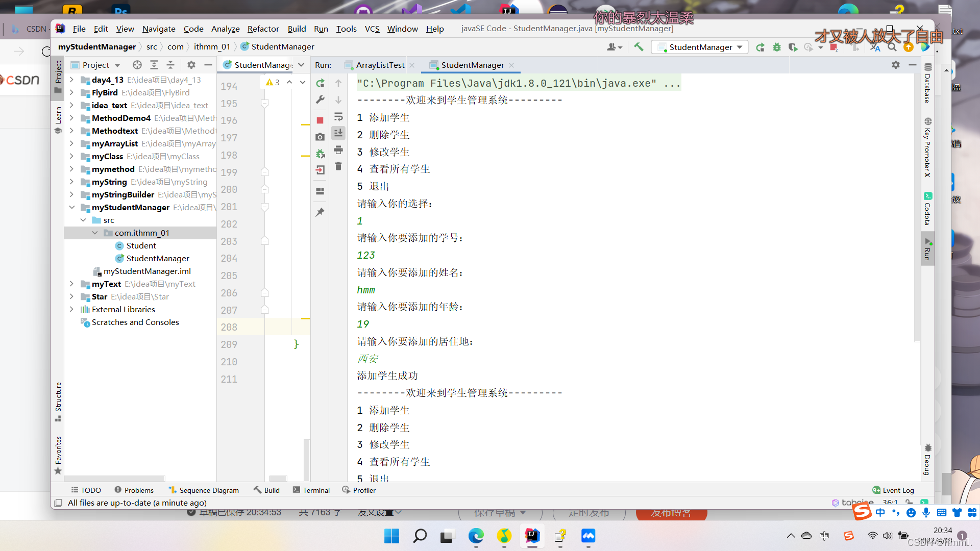Toggle soft-wrap in console output

338,117
